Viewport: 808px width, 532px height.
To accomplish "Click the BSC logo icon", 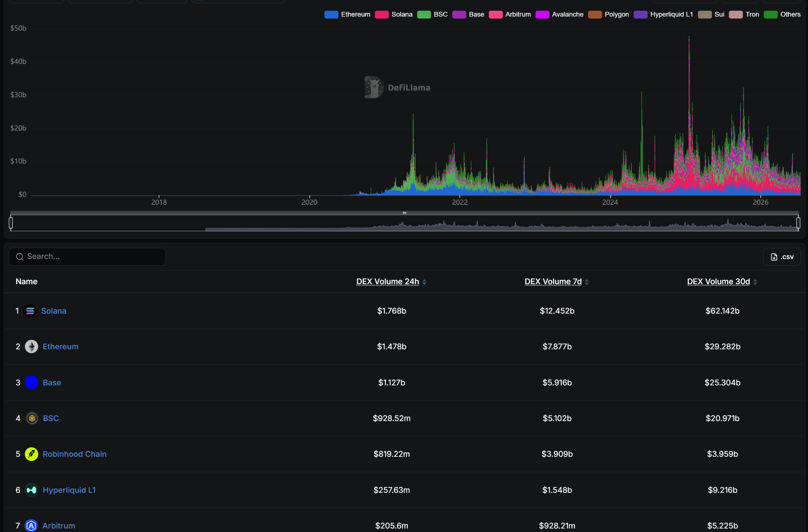I will tap(32, 418).
